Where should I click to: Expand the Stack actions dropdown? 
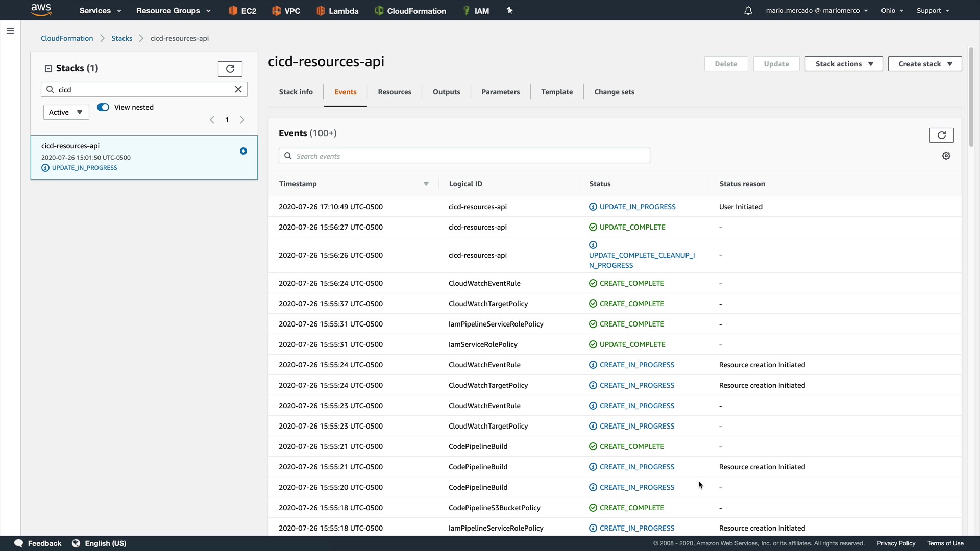coord(843,64)
